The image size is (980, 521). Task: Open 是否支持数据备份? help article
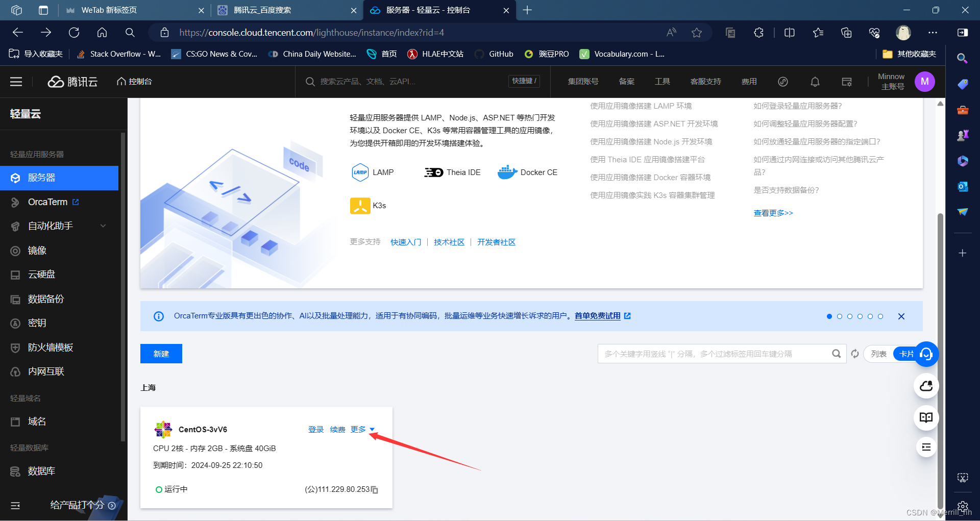[x=786, y=190]
